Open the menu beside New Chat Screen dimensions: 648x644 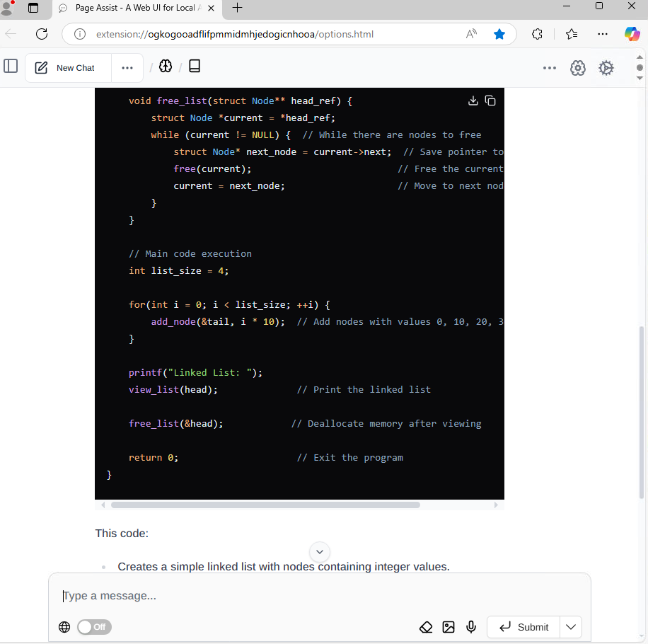tap(127, 68)
